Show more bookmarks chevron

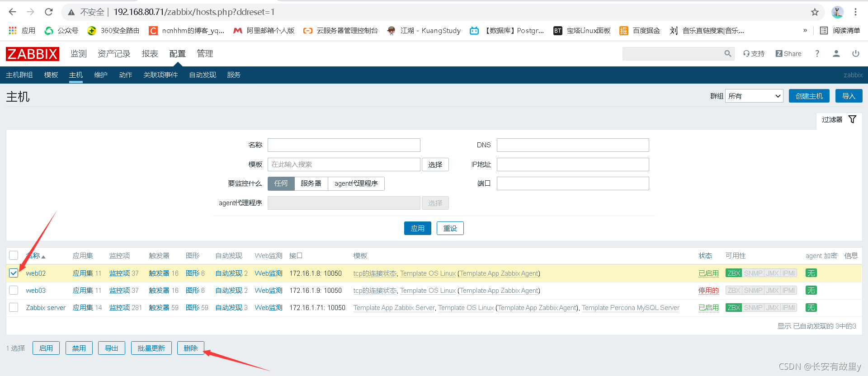[x=805, y=30]
